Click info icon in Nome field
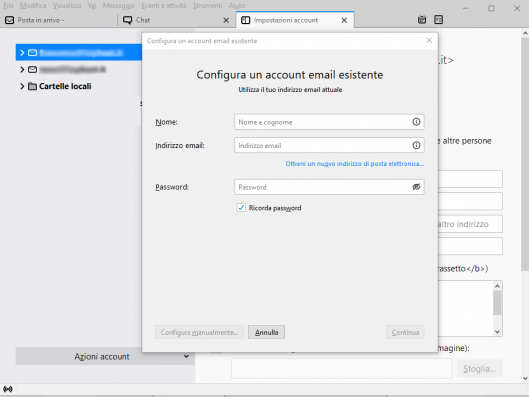The height and width of the screenshot is (397, 529). pyautogui.click(x=416, y=122)
